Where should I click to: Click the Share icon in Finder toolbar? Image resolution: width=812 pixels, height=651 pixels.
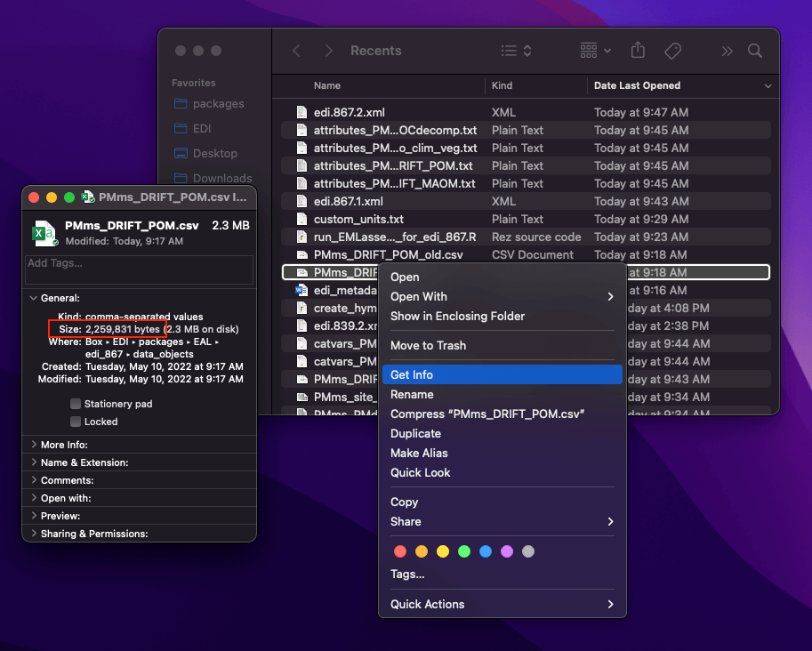(638, 50)
